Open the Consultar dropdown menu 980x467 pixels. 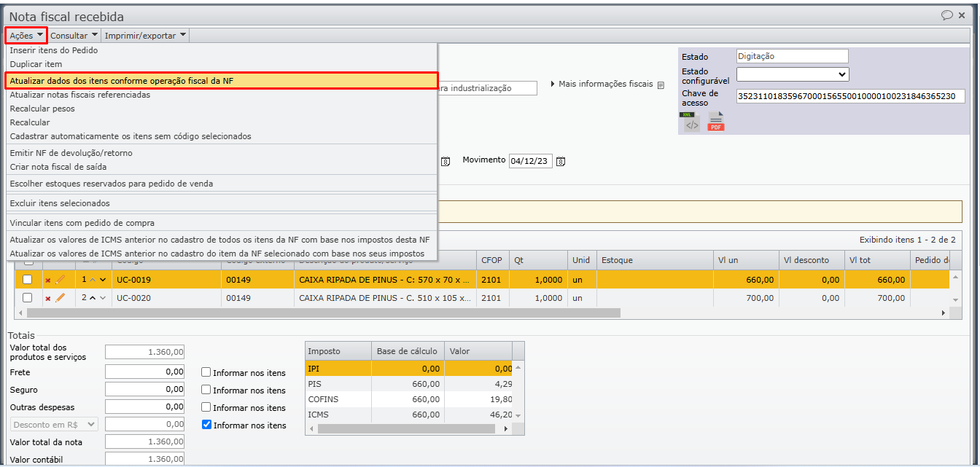tap(74, 35)
